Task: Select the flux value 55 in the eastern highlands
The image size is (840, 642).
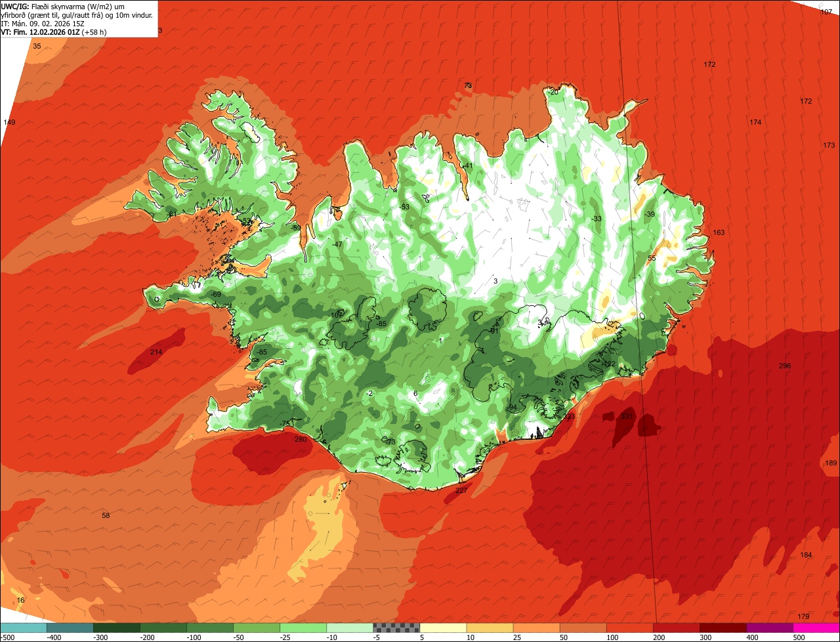Action: [x=652, y=258]
